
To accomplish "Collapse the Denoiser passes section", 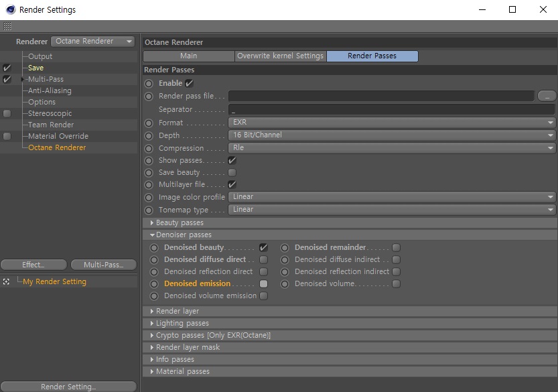I will 350,235.
